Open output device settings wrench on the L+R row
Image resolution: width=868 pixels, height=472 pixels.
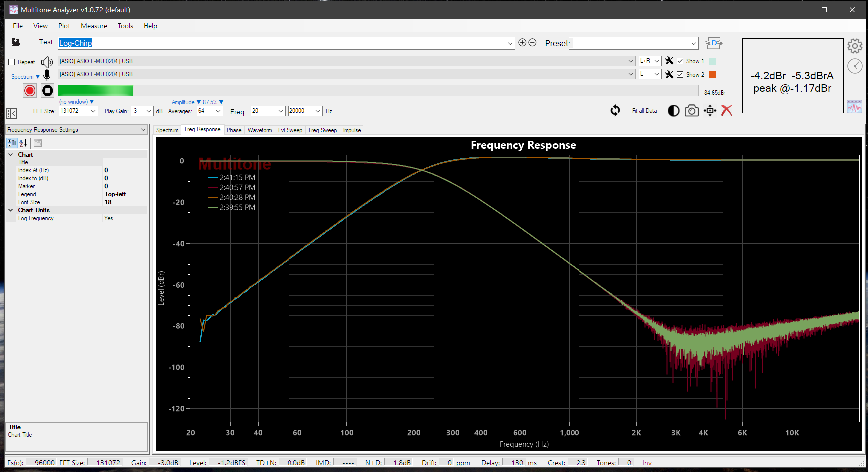point(669,61)
